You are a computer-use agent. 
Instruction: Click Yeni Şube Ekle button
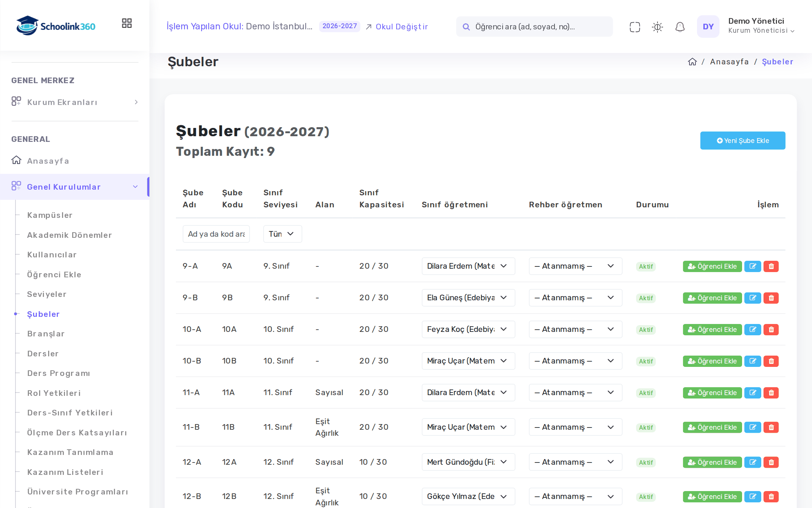pos(742,140)
